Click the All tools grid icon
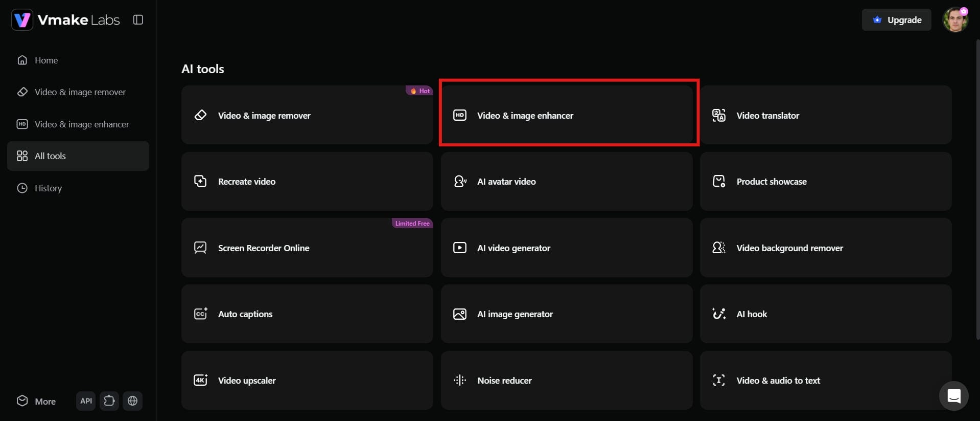 [22, 156]
